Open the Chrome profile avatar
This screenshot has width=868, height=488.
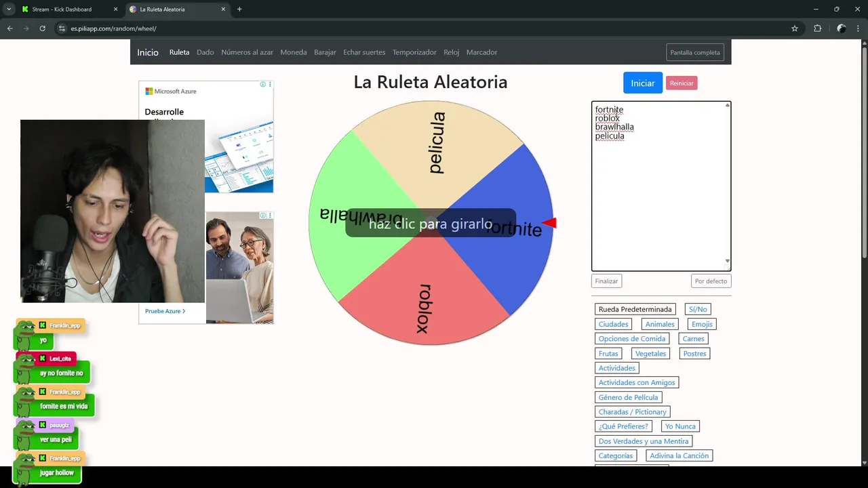tap(842, 28)
